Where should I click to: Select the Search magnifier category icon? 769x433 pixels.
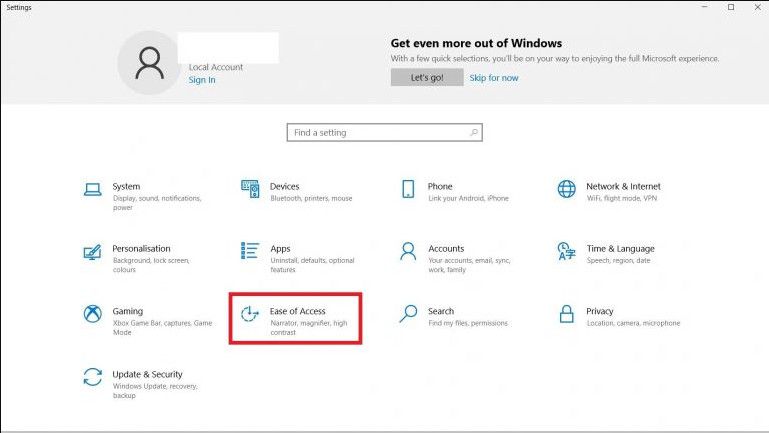click(x=408, y=314)
